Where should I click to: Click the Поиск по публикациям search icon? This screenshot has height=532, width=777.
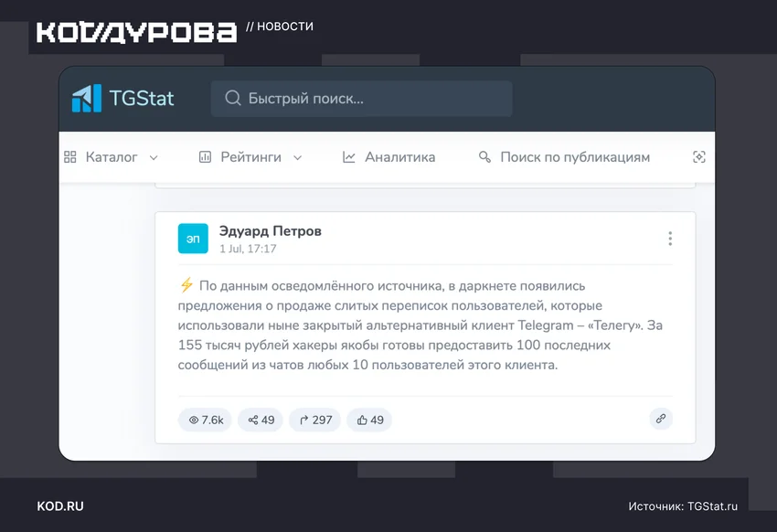tap(484, 157)
